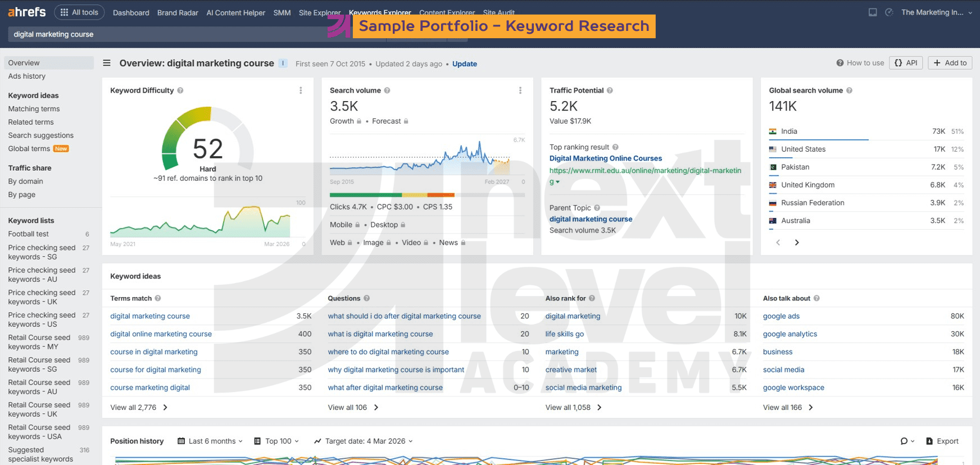The image size is (980, 465).
Task: Click the Add to button
Action: tap(950, 63)
